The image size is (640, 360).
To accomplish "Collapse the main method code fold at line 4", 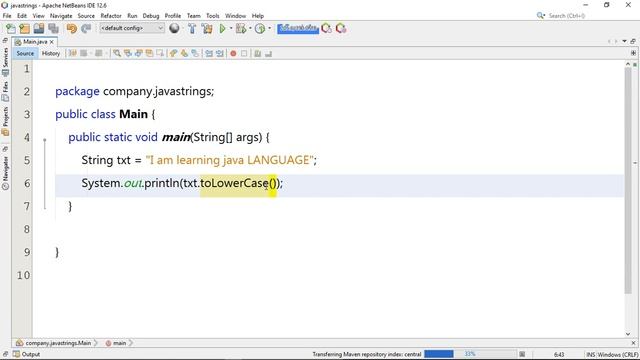I will click(45, 140).
